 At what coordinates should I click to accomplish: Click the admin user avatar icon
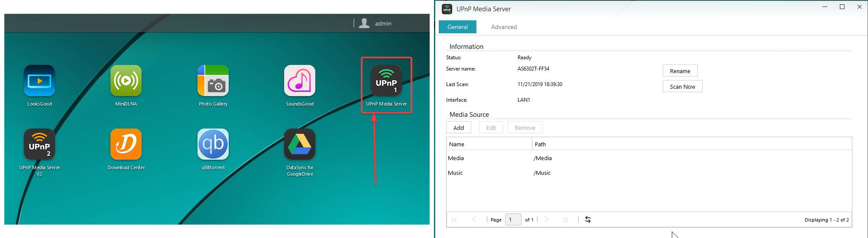point(364,23)
